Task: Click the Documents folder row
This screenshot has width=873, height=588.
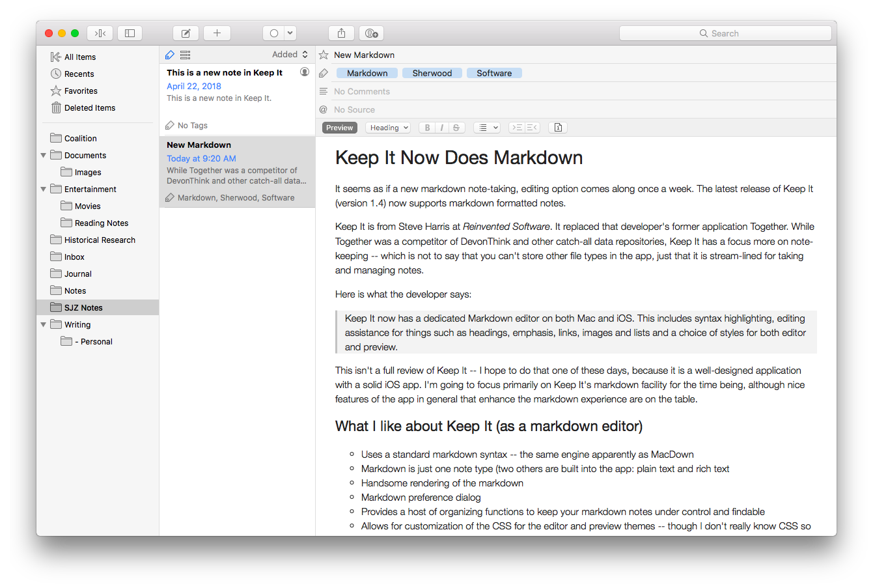Action: coord(98,155)
